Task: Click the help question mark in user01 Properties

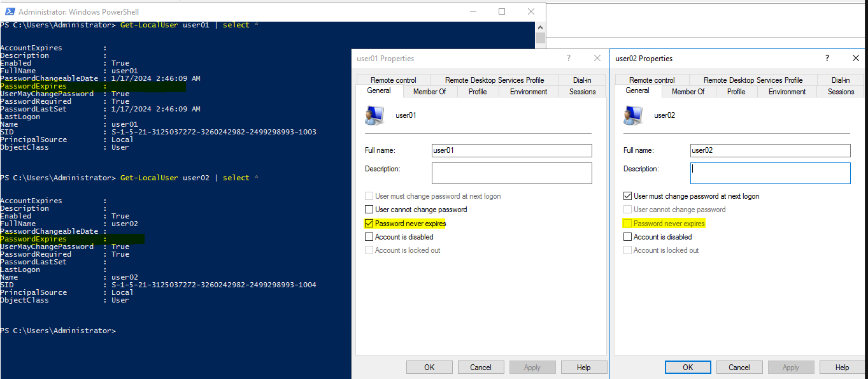Action: pos(569,58)
